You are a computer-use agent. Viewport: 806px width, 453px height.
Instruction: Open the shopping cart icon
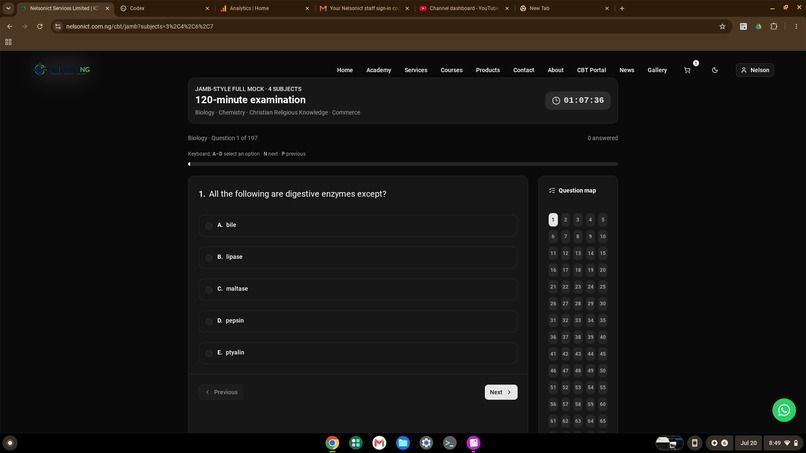tap(687, 70)
